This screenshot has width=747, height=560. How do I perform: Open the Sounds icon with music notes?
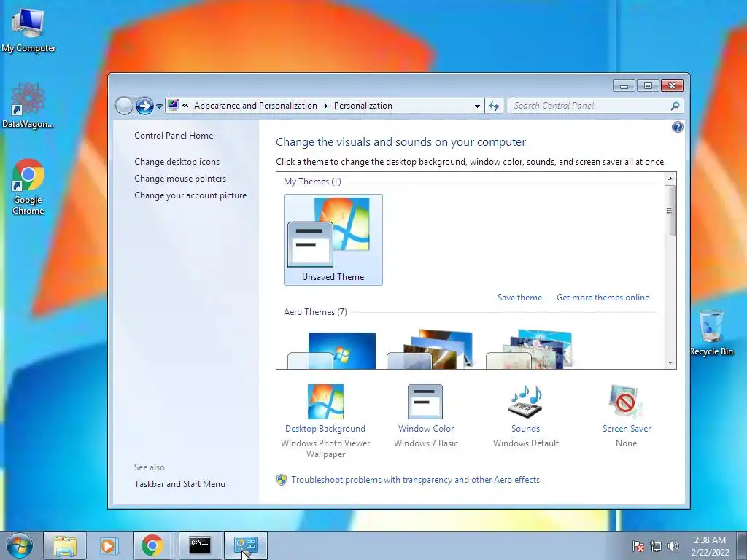(525, 402)
